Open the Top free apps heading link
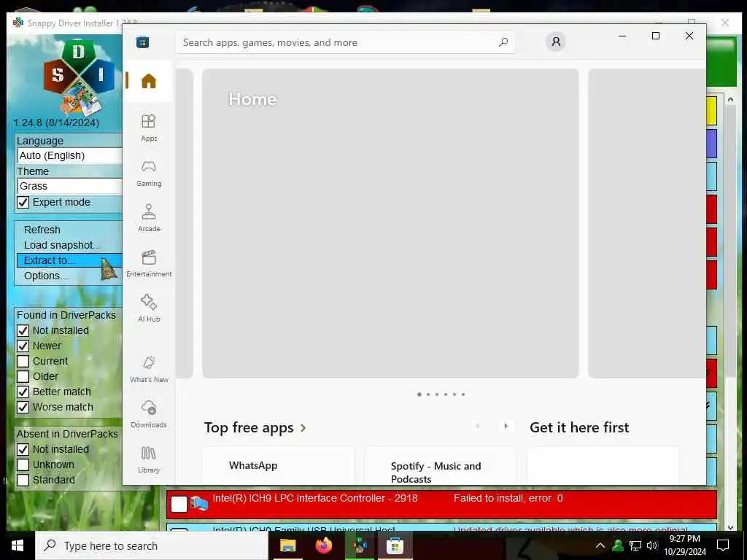This screenshot has height=560, width=747. pyautogui.click(x=249, y=427)
